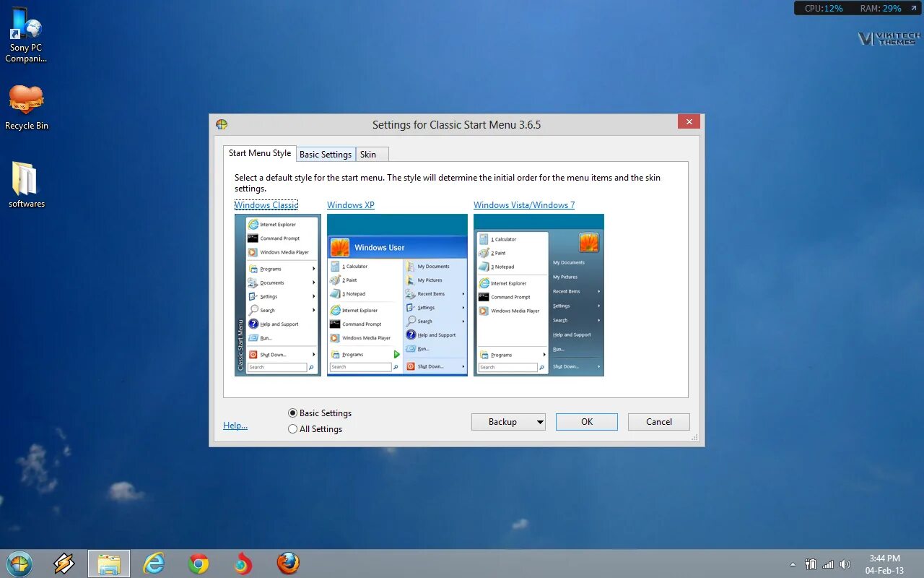This screenshot has width=924, height=578.
Task: Switch to the Basic Settings tab
Action: [326, 155]
